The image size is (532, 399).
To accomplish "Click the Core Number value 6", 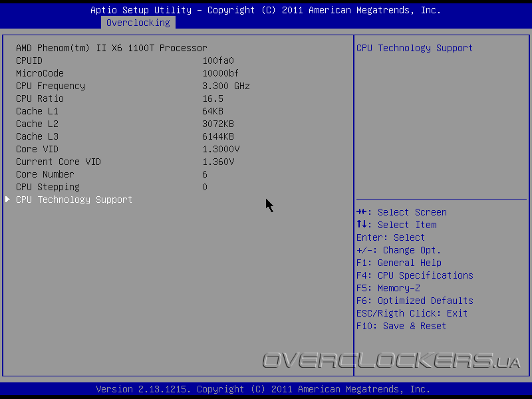I will [205, 174].
